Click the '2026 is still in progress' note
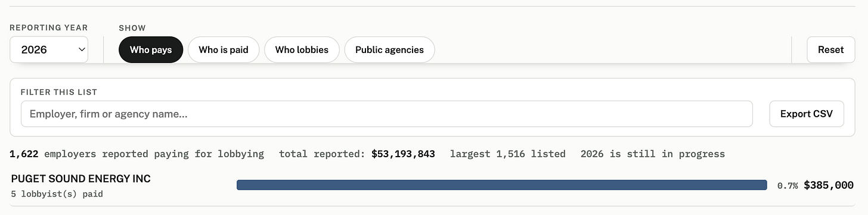The width and height of the screenshot is (868, 215). pos(653,154)
